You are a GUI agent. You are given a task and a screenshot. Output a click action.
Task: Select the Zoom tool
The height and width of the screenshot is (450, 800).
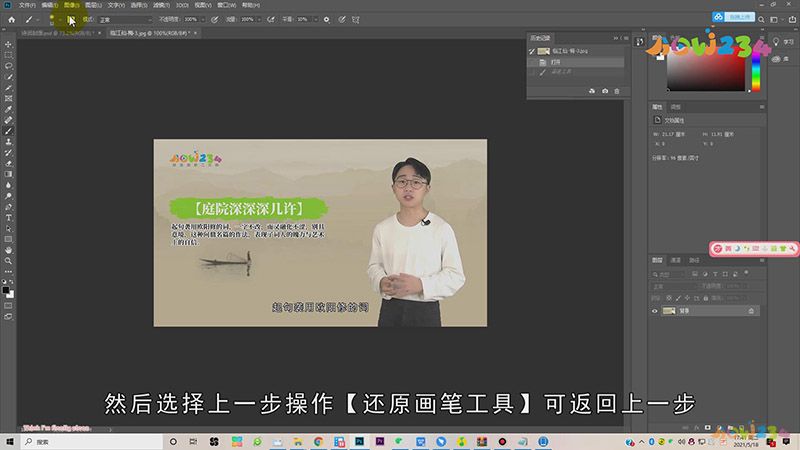[8, 261]
